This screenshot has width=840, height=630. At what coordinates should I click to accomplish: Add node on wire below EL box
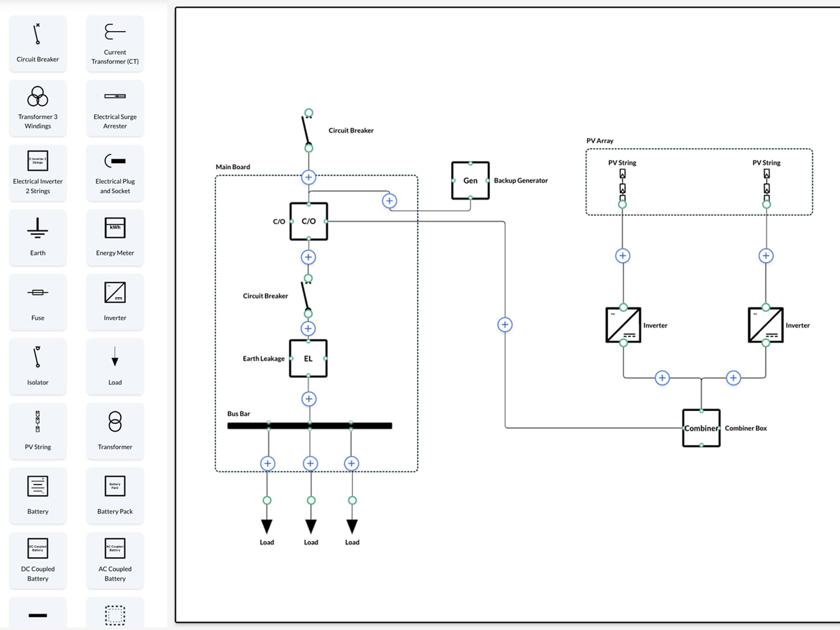pyautogui.click(x=309, y=399)
